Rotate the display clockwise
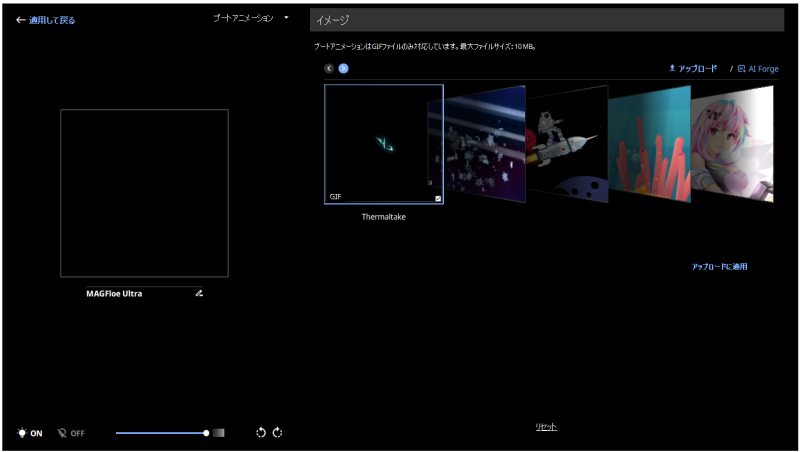 [x=277, y=432]
